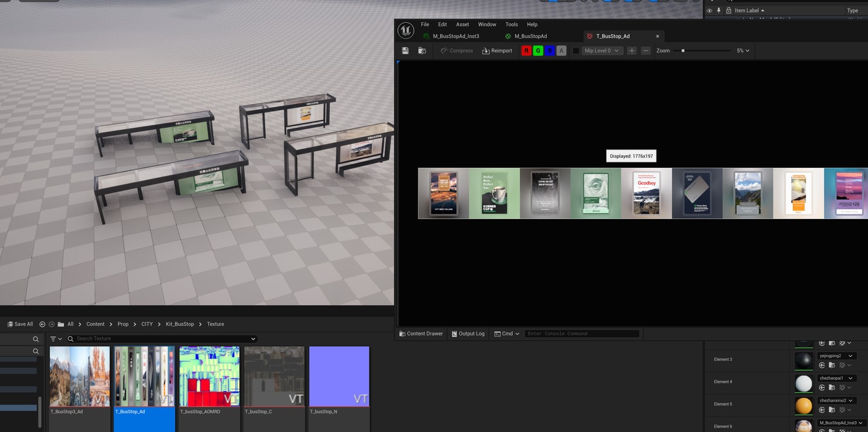The width and height of the screenshot is (868, 432).
Task: Open chezhanxinxi2 material dropdown for Element 5
Action: tap(837, 401)
